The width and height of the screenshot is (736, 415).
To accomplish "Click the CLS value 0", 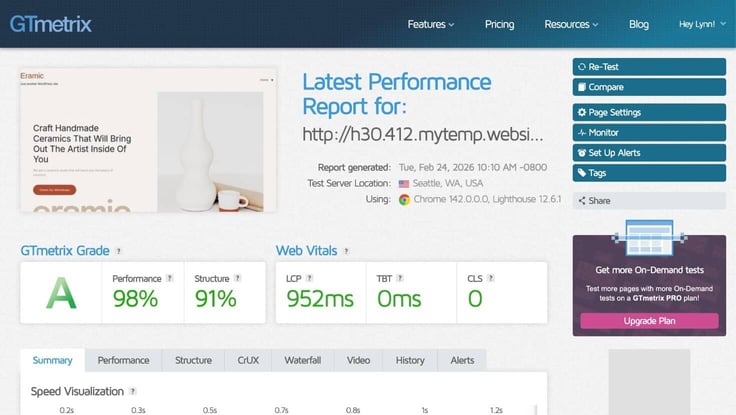I will pos(475,299).
